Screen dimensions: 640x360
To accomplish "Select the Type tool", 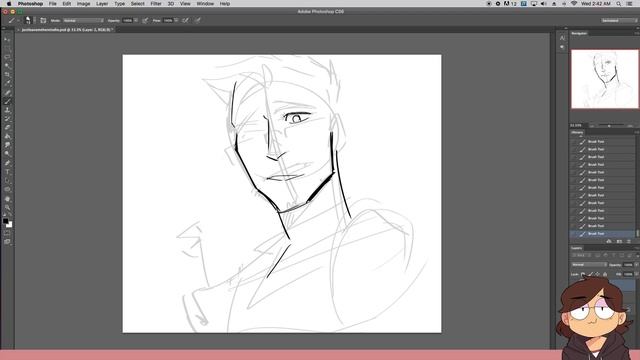I will coord(7,172).
